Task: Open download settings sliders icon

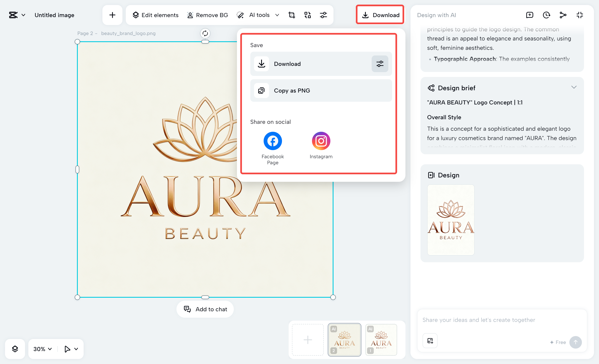Action: click(x=380, y=64)
